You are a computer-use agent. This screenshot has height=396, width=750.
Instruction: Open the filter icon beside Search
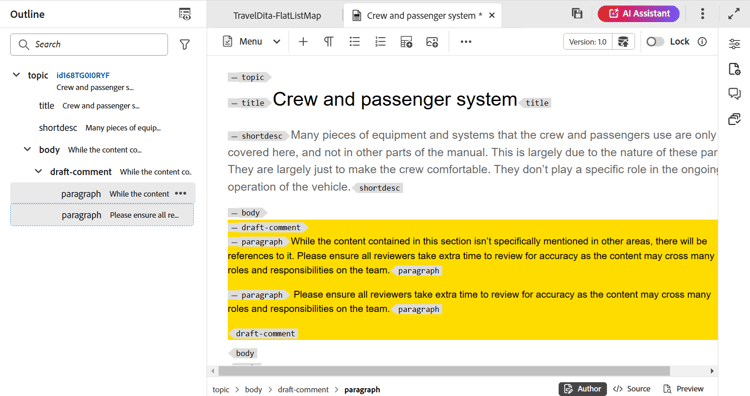click(185, 44)
